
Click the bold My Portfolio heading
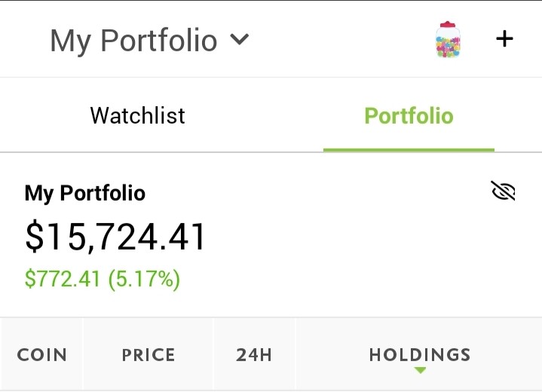[x=85, y=193]
